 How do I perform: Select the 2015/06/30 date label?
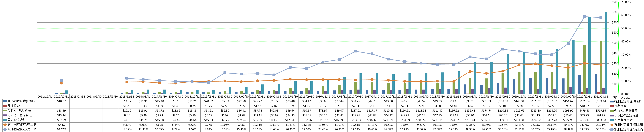coord(225,97)
